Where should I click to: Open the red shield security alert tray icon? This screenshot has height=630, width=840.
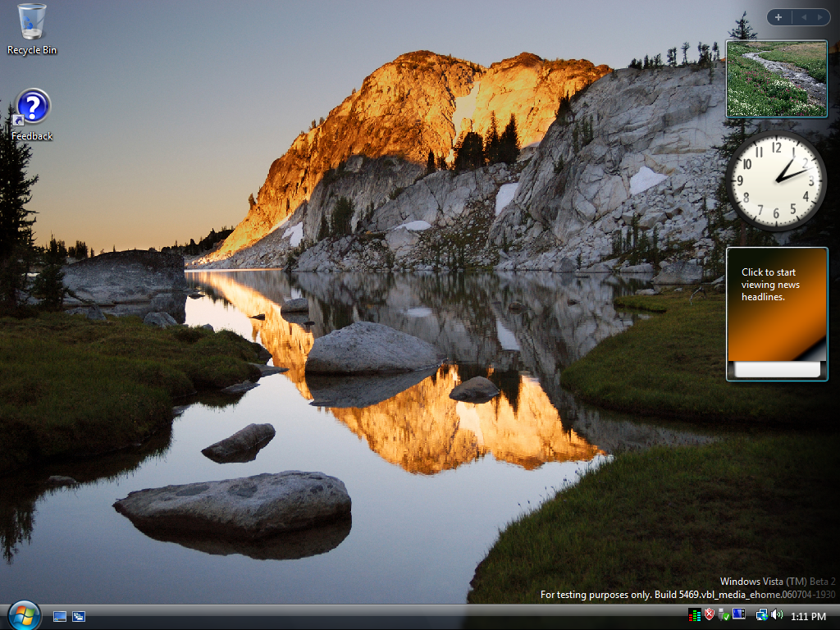710,614
